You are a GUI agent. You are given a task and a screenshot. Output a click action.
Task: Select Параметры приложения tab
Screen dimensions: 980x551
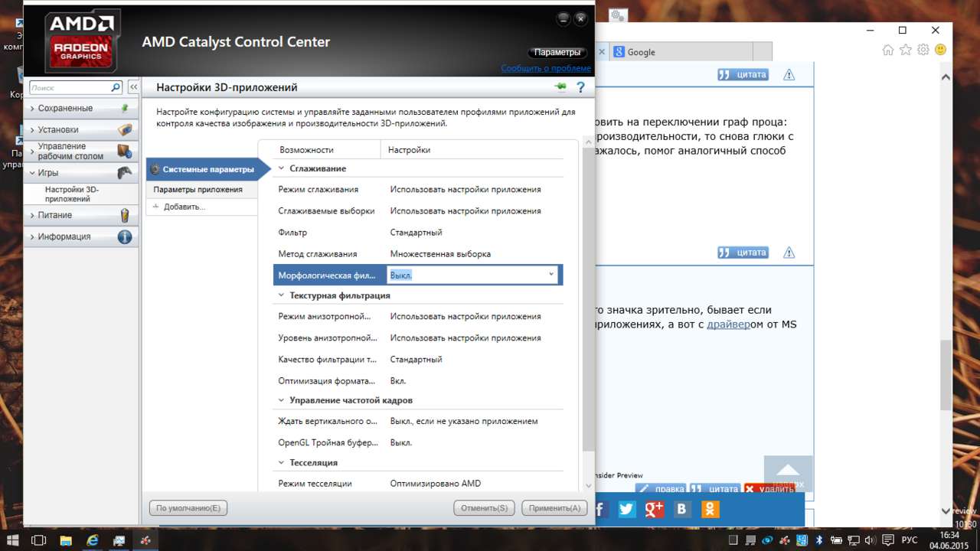click(198, 189)
